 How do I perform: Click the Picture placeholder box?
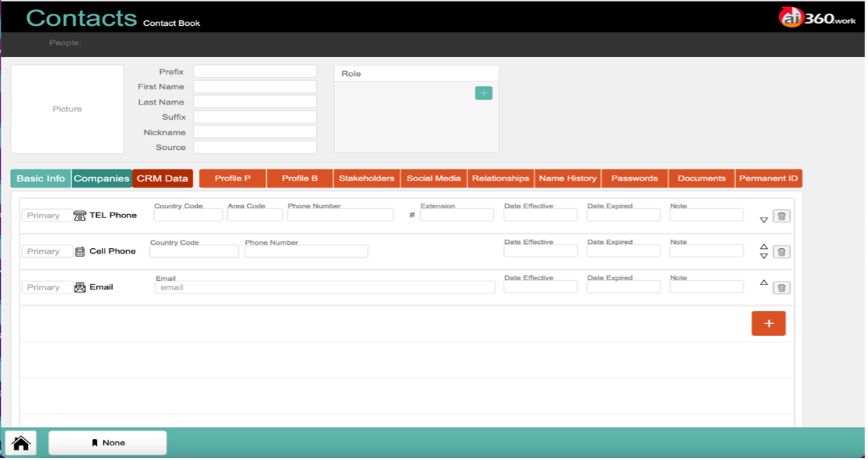[x=68, y=109]
